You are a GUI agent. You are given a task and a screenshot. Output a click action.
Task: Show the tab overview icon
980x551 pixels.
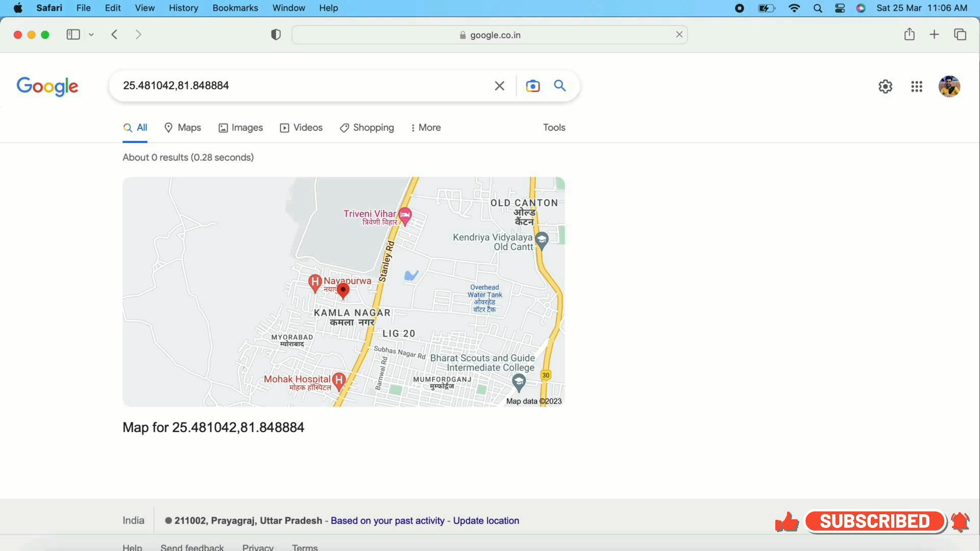pos(960,35)
